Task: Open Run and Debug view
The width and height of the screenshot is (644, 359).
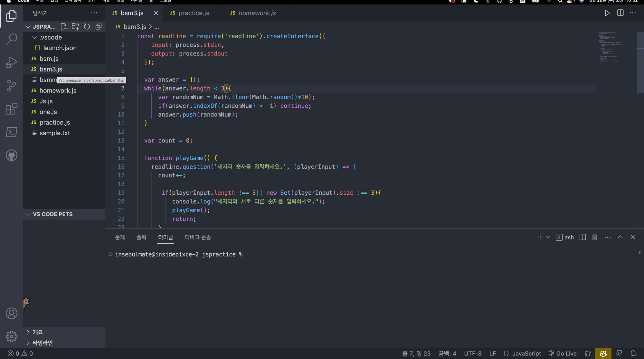Action: (12, 62)
